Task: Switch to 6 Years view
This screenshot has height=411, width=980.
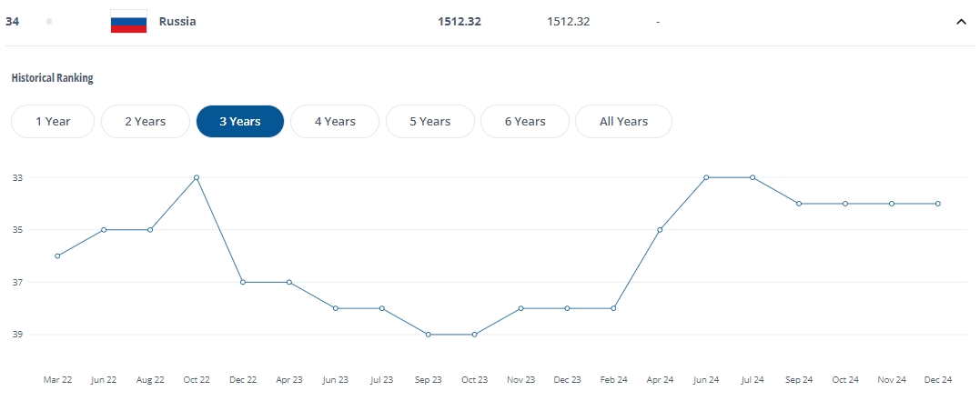Action: tap(525, 122)
